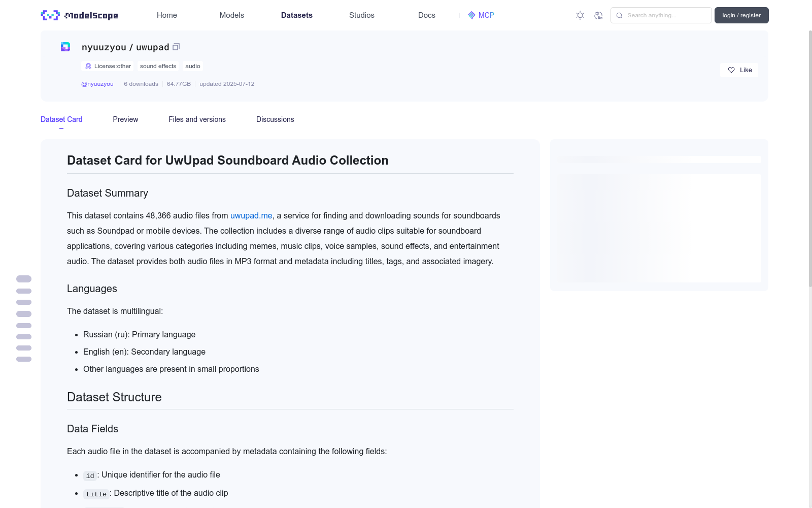The height and width of the screenshot is (508, 812).
Task: Switch language with the translate icon
Action: (598, 15)
